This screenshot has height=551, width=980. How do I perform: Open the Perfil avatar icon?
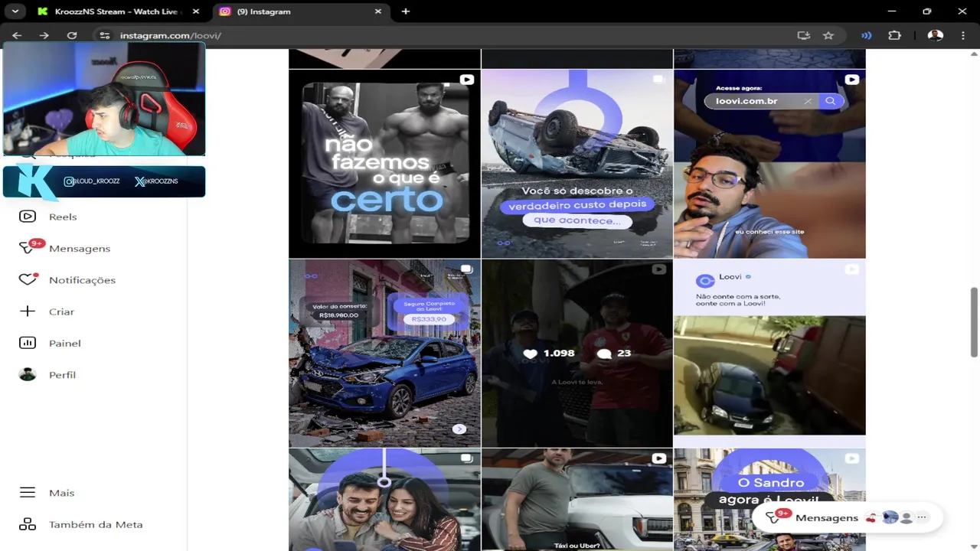pos(28,374)
